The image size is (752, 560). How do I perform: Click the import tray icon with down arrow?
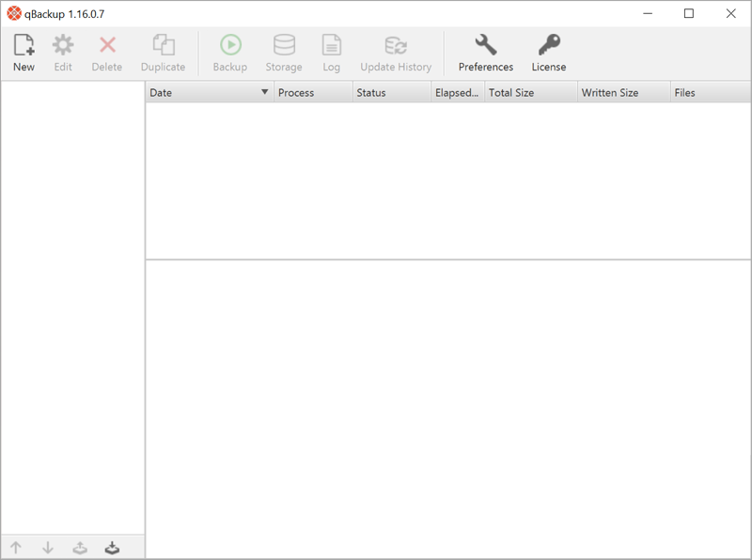(x=112, y=548)
